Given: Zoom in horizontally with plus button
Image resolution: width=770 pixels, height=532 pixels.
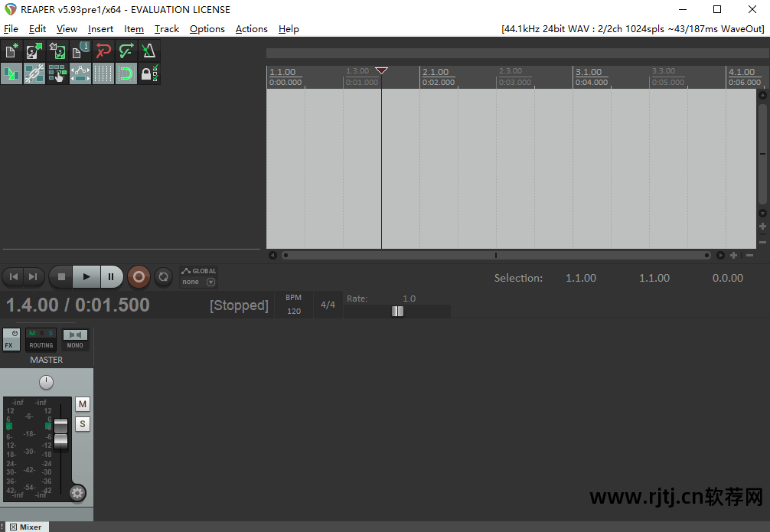Looking at the screenshot, I should pyautogui.click(x=734, y=256).
